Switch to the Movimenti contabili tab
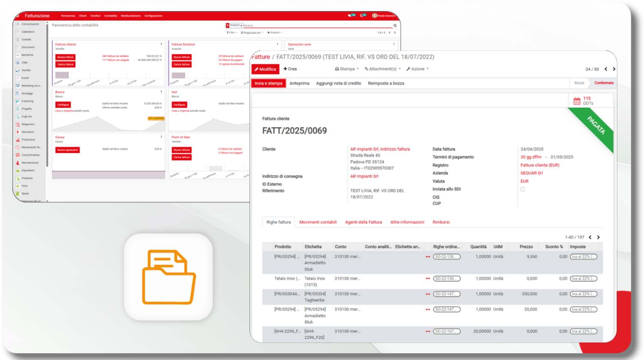The height and width of the screenshot is (360, 644). [318, 222]
